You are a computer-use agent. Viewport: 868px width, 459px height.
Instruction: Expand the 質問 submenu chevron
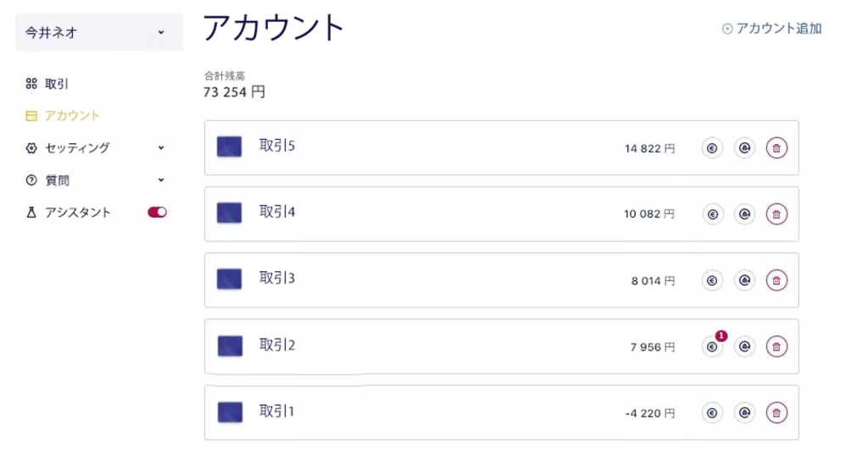click(x=161, y=180)
